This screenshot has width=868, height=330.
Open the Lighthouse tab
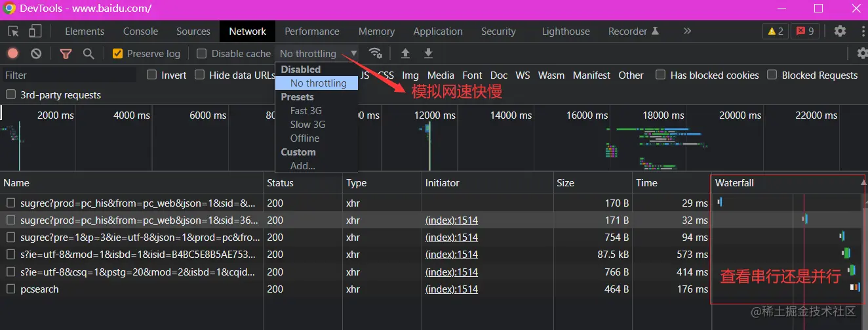click(x=566, y=31)
